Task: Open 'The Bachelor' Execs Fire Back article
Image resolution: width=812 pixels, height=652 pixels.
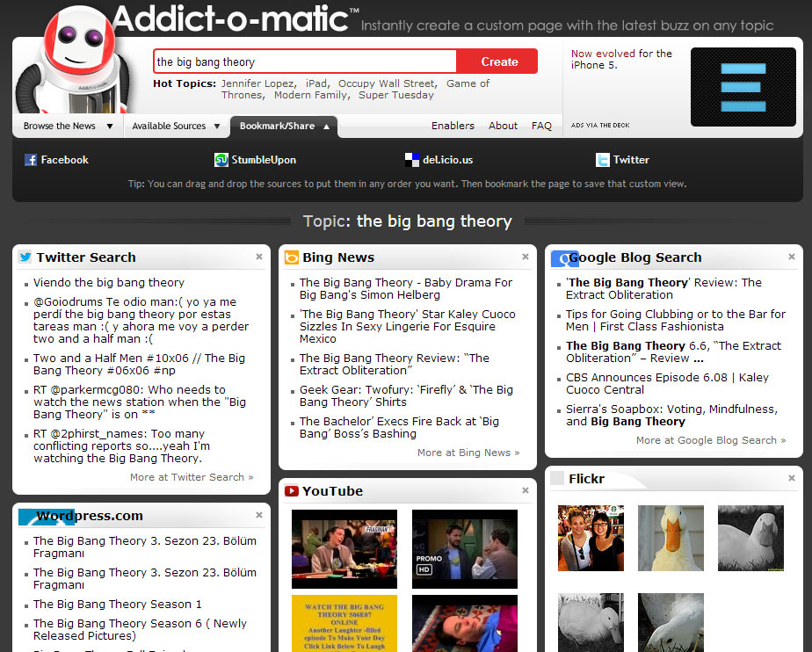Action: click(x=399, y=427)
